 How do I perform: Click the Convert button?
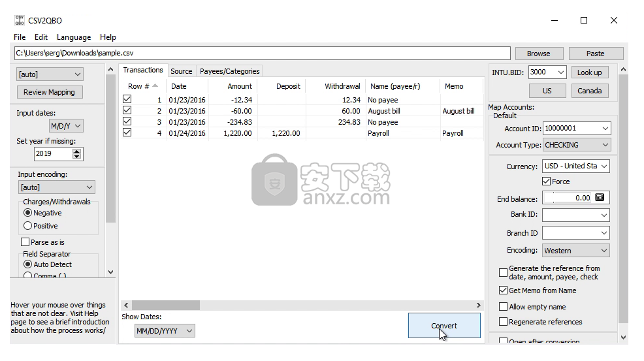444,326
